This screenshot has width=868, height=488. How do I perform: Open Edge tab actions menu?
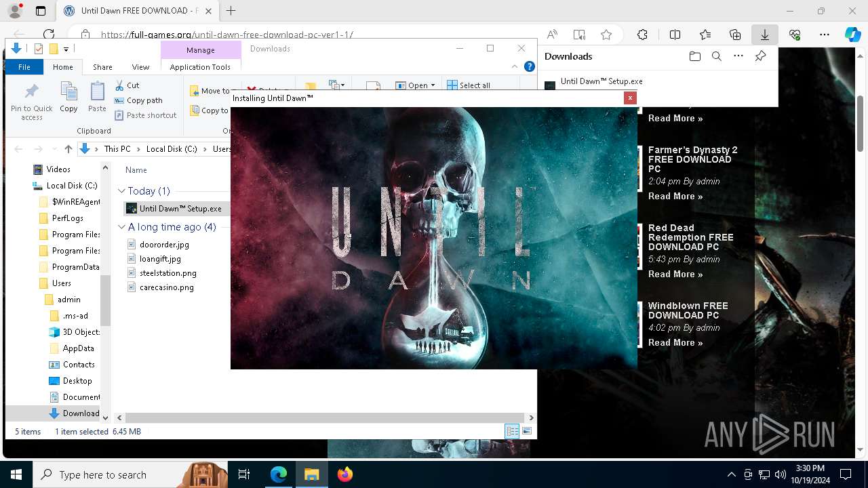(41, 11)
